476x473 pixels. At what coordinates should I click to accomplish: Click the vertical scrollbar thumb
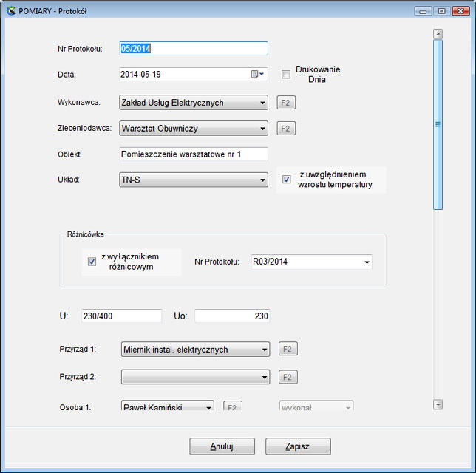pyautogui.click(x=438, y=124)
